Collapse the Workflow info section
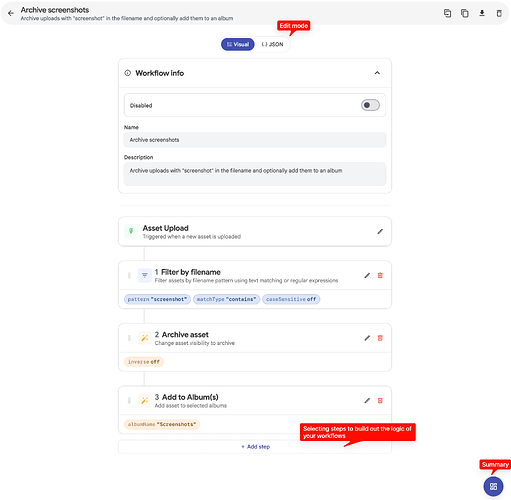 [377, 73]
